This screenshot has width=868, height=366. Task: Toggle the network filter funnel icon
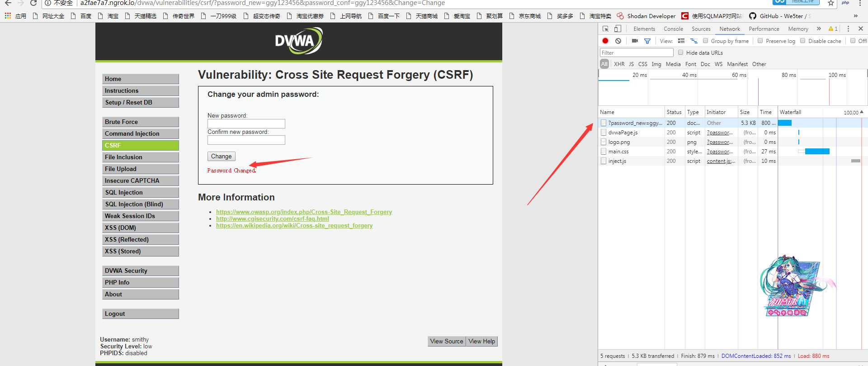647,41
